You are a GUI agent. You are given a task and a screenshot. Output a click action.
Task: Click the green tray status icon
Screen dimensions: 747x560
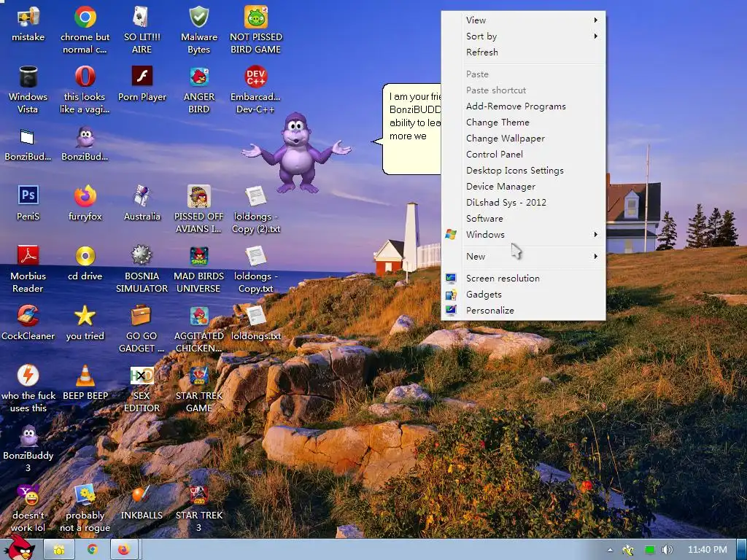point(649,550)
